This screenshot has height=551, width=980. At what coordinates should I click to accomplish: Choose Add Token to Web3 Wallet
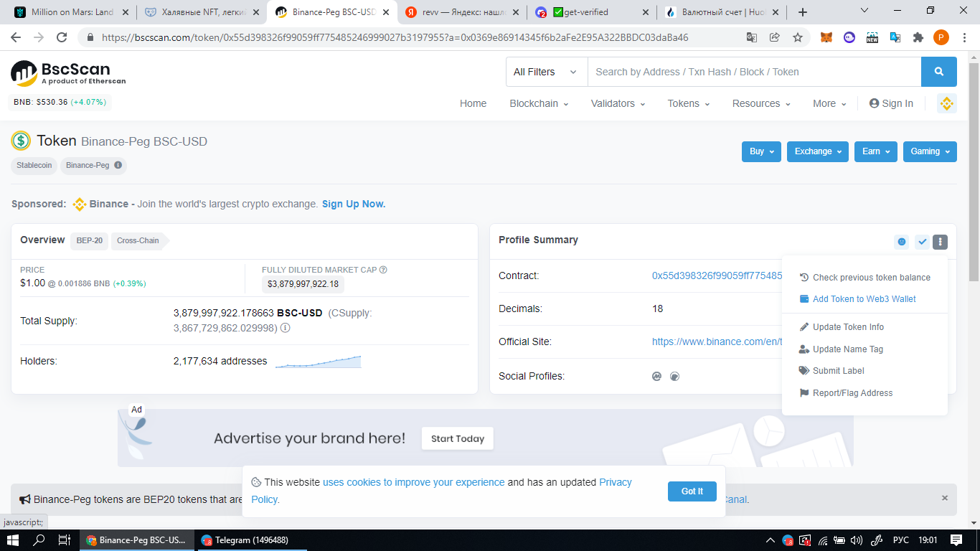point(864,299)
